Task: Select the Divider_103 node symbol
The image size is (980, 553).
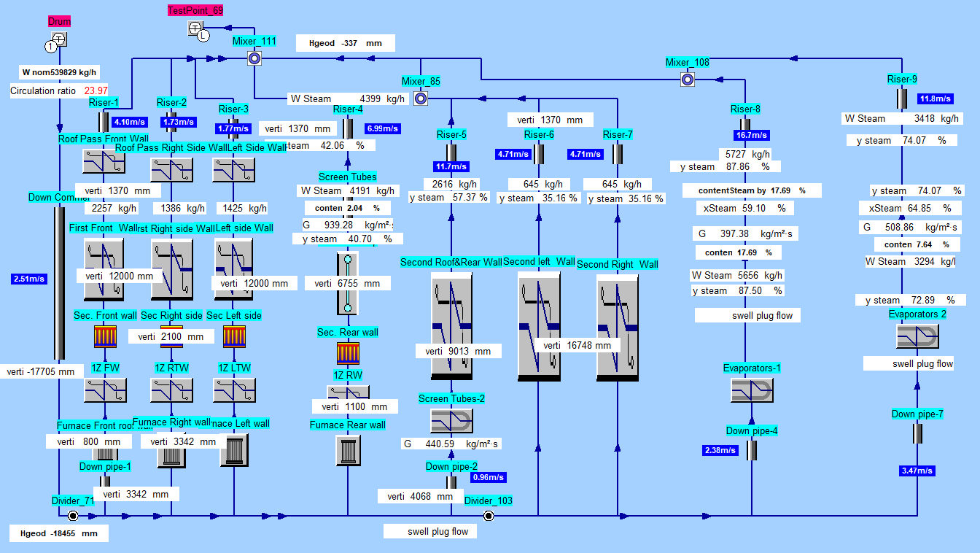Action: pos(489,516)
